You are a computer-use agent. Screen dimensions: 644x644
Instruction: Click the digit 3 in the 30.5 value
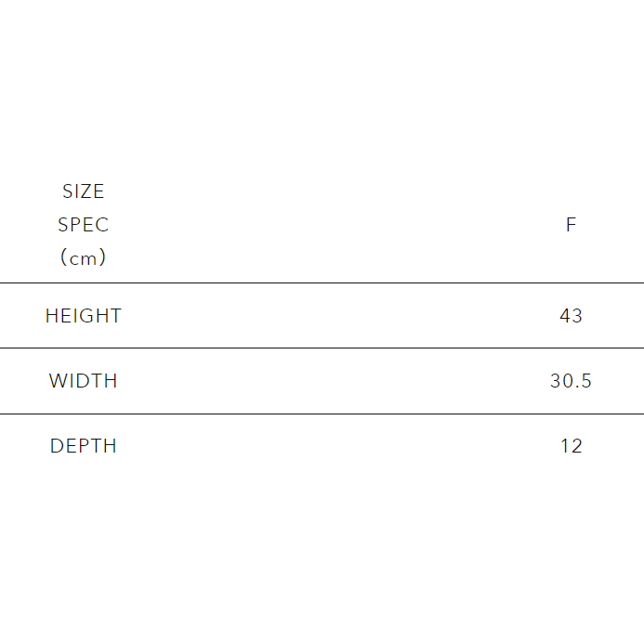tap(556, 381)
